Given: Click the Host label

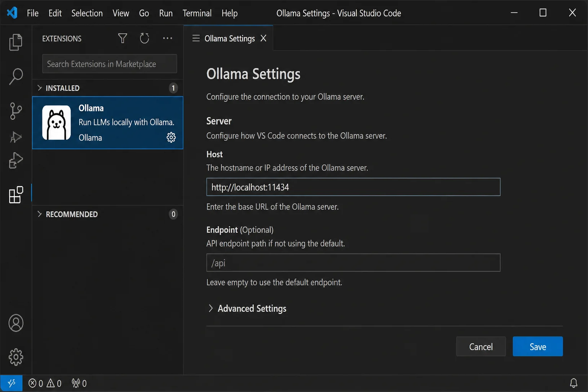Looking at the screenshot, I should (214, 154).
